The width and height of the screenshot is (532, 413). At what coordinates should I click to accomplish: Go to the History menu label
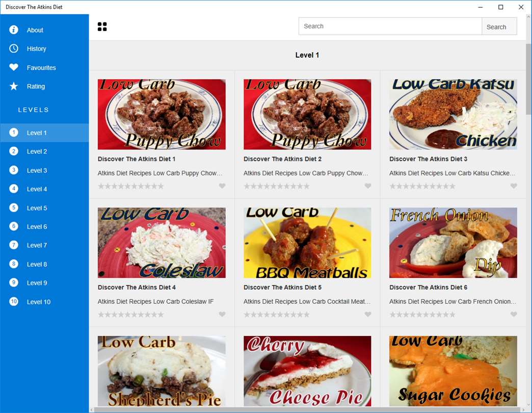36,49
